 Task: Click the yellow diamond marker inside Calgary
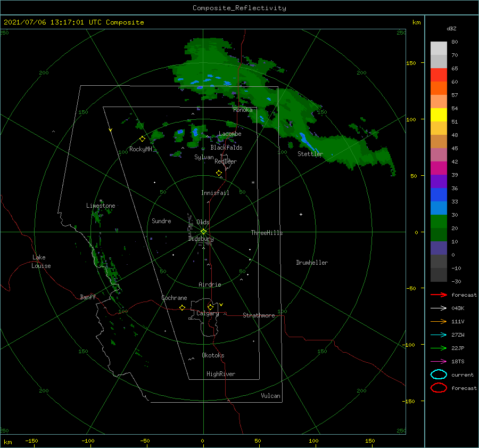(210, 307)
